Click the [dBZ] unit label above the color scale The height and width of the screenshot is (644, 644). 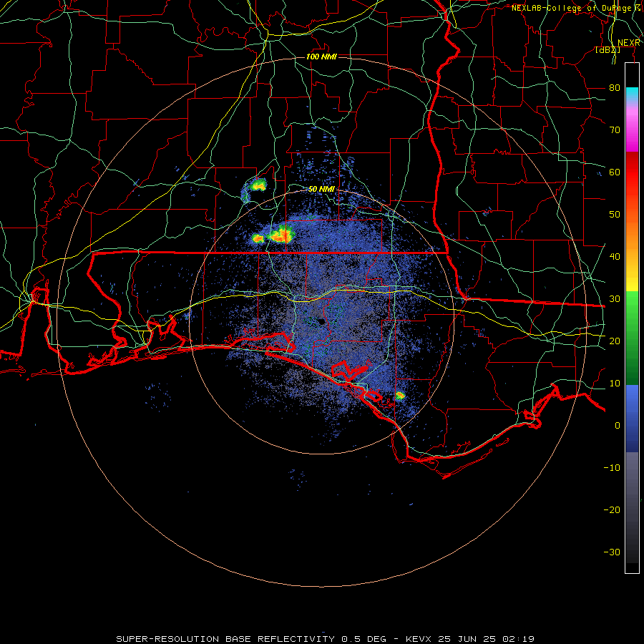[608, 49]
